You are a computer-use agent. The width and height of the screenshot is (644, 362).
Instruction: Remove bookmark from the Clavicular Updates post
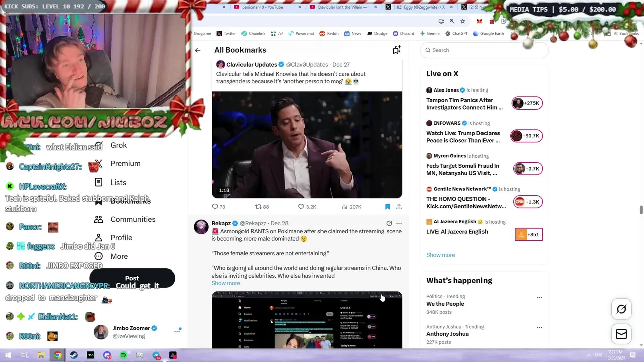click(387, 207)
